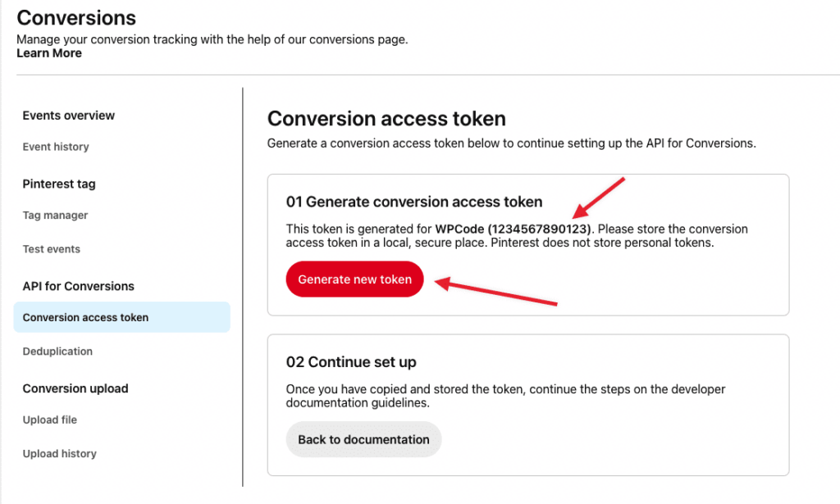Open the Tag manager page
Screen dimensions: 840x504
click(54, 215)
